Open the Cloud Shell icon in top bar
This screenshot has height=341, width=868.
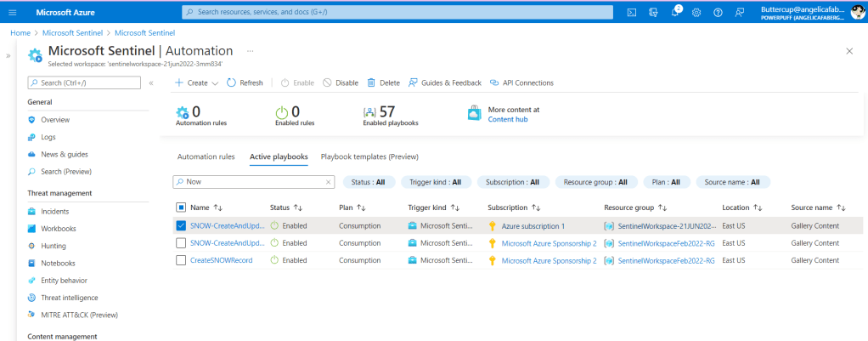point(632,12)
